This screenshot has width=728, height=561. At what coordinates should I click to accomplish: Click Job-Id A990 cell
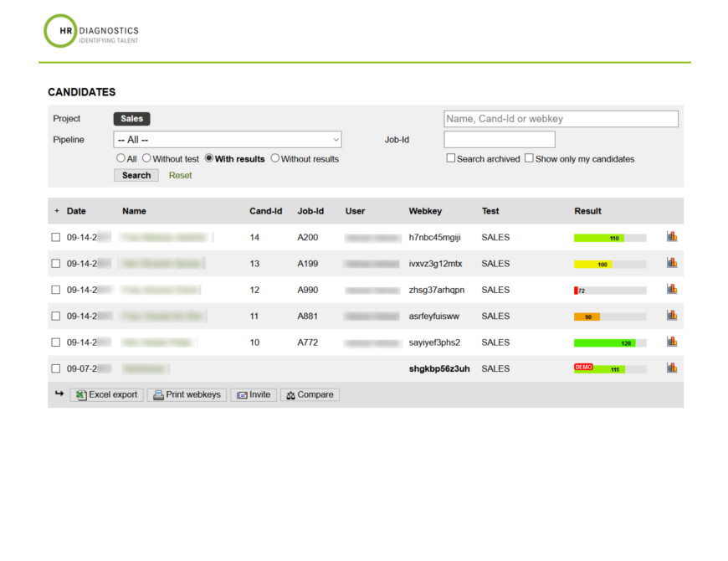coord(307,290)
